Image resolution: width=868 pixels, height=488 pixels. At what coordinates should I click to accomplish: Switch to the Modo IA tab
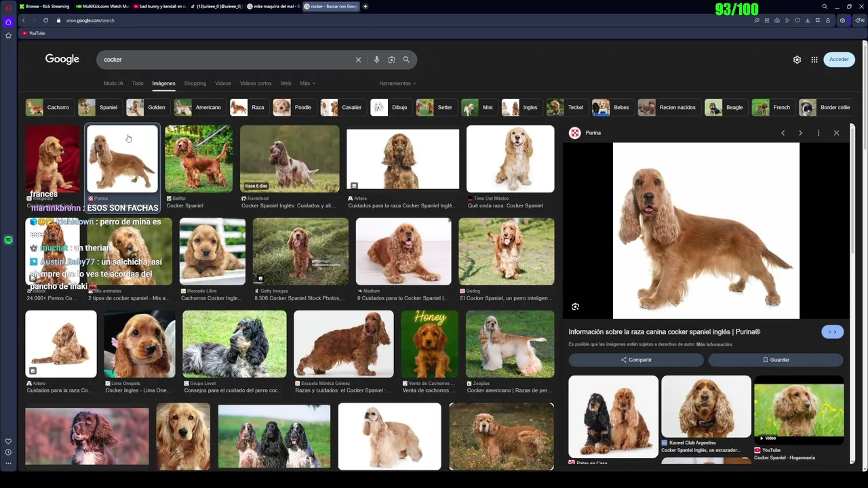(x=113, y=83)
